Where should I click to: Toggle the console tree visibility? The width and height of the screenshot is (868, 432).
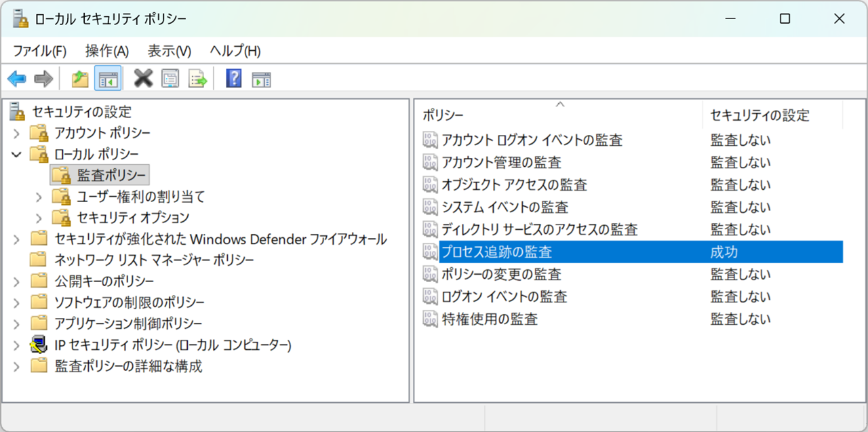pos(107,78)
